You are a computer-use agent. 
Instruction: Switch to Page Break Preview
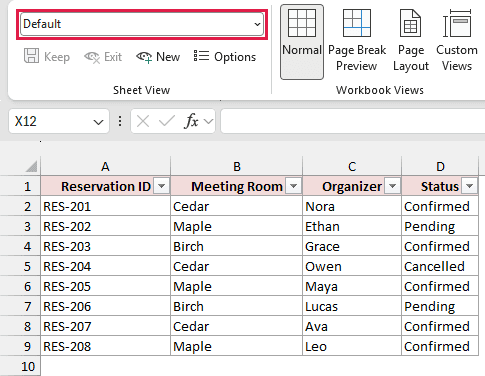click(357, 41)
